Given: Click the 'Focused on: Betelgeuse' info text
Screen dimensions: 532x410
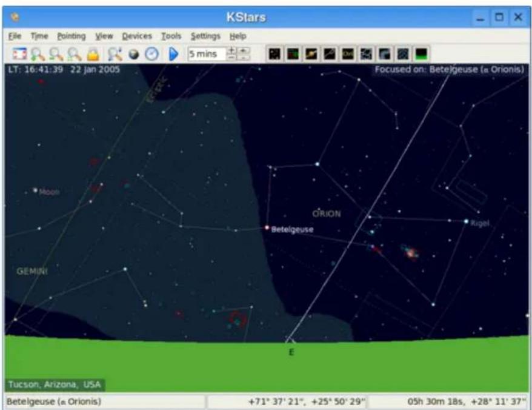Looking at the screenshot, I should (449, 70).
